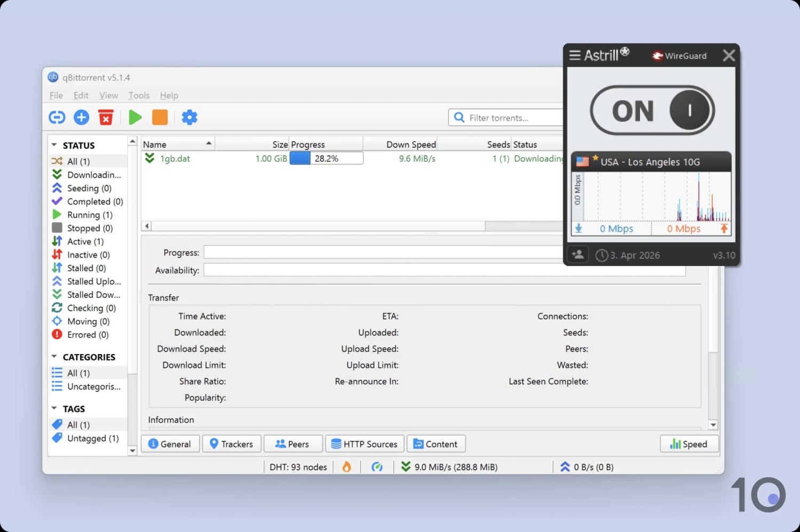Viewport: 800px width, 532px height.
Task: Switch to the Trackers tab
Action: click(231, 444)
